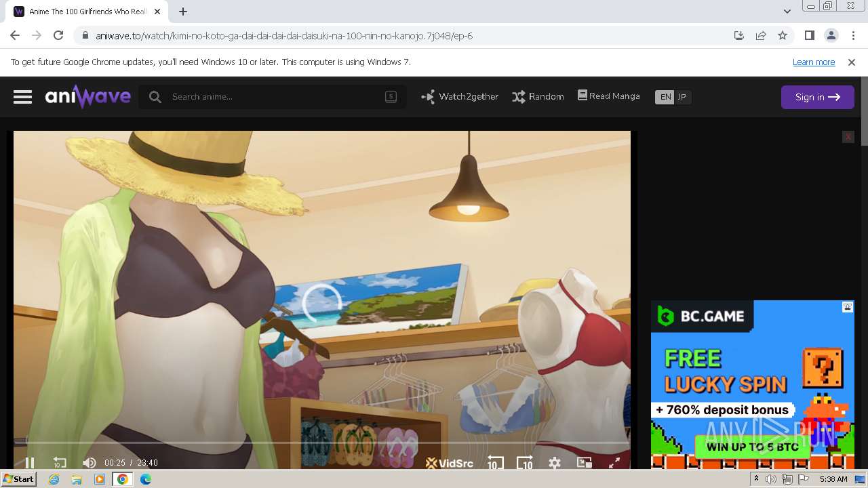868x488 pixels.
Task: Click the Sign in button
Action: click(x=817, y=97)
